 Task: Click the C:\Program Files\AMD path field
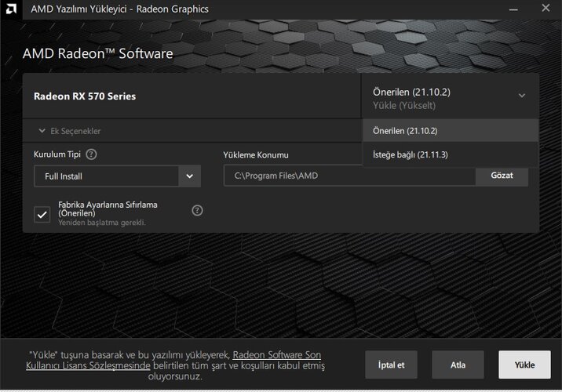coord(350,176)
